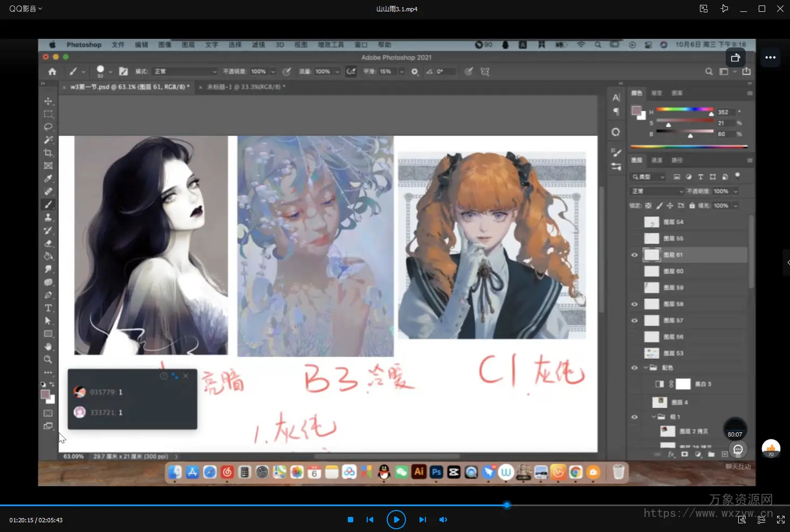Open the QQ影音 title dropdown menu

pos(25,9)
